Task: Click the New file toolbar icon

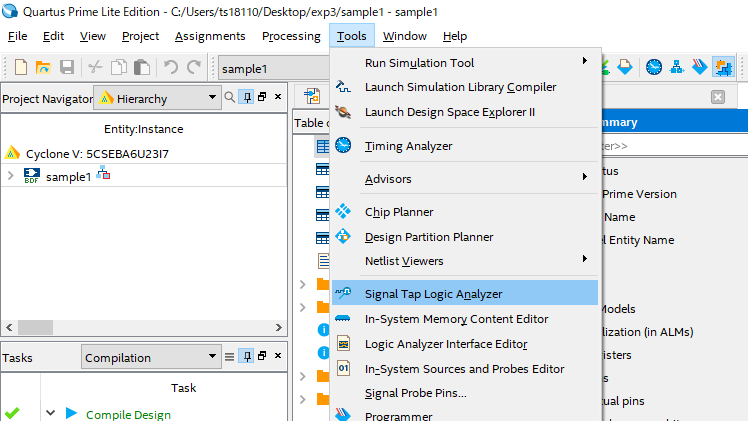Action: [x=21, y=67]
